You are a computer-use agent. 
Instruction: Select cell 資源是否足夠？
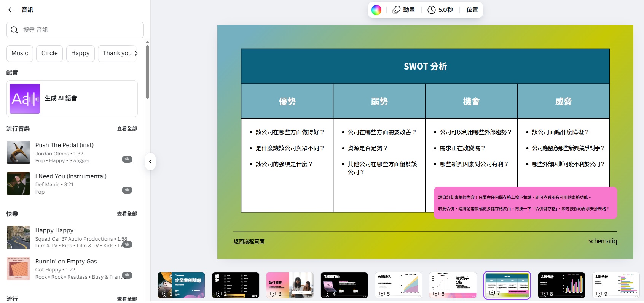[x=367, y=148]
